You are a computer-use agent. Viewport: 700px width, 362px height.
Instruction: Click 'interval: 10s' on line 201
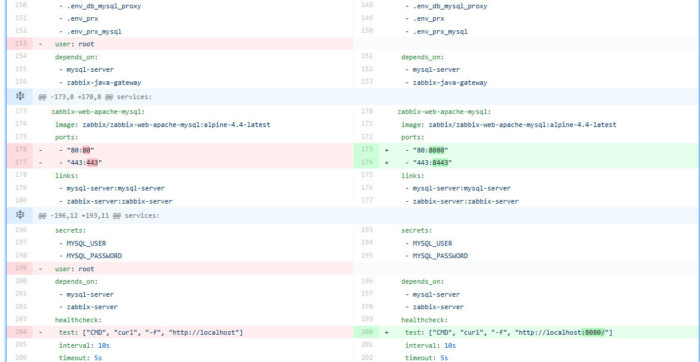pos(430,345)
